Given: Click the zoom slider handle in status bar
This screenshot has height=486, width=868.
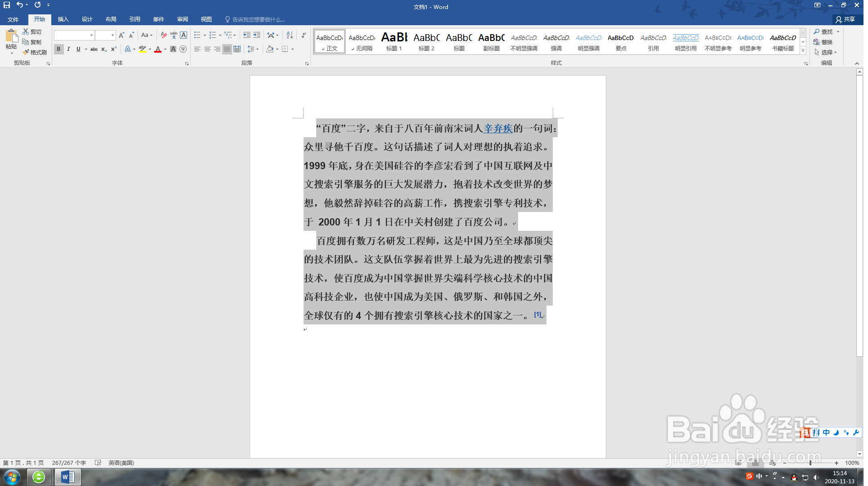Looking at the screenshot, I should [810, 463].
